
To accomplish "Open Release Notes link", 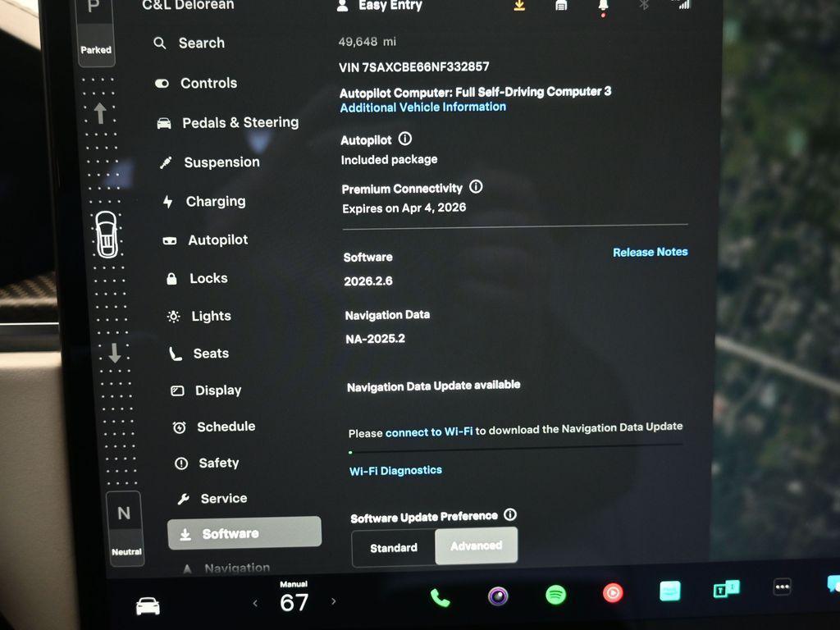I will [650, 252].
